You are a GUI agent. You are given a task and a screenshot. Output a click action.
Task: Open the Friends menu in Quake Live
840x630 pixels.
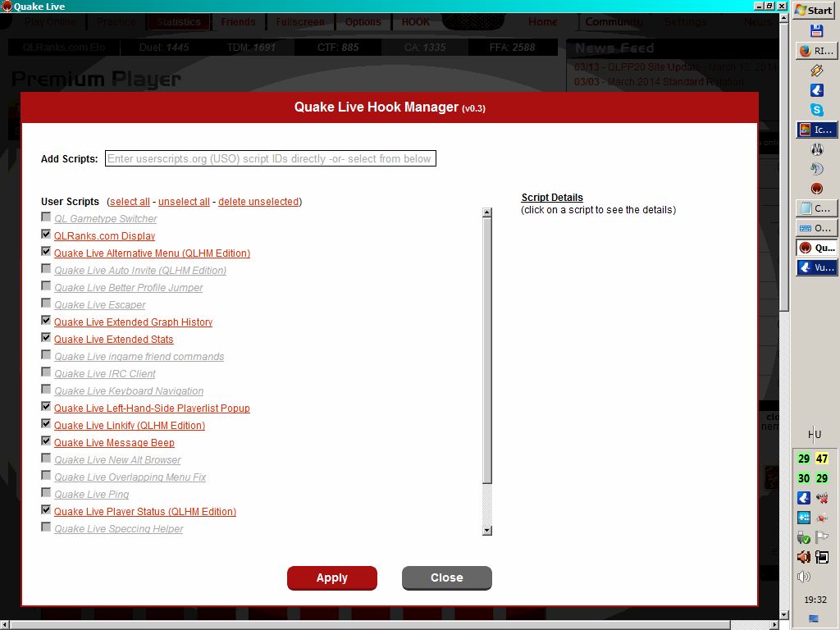point(238,22)
